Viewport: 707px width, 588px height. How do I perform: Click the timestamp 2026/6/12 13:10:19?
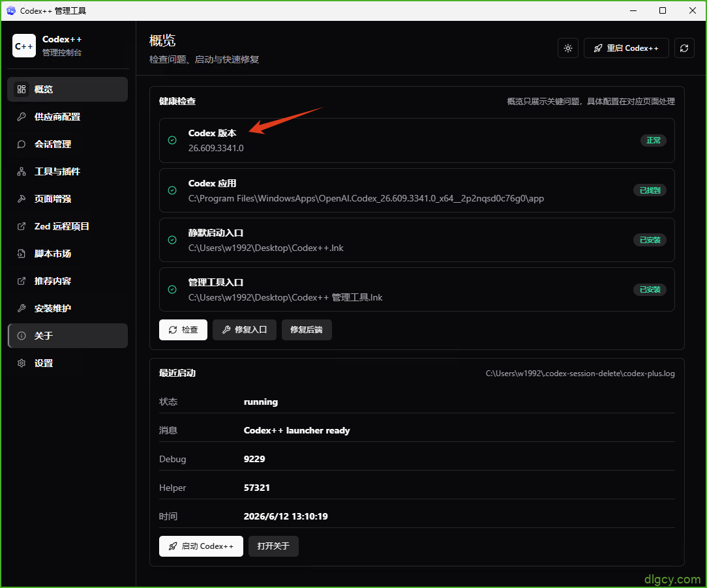pyautogui.click(x=286, y=516)
